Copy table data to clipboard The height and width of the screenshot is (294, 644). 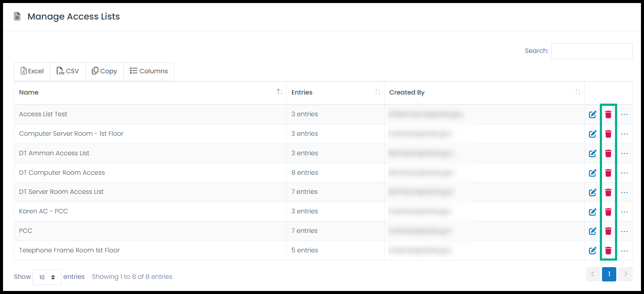point(104,71)
